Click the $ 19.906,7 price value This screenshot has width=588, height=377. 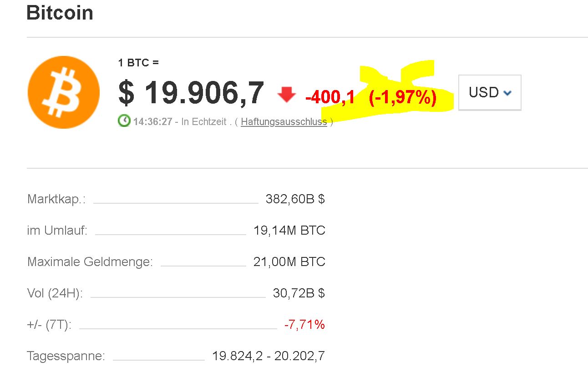(x=191, y=93)
